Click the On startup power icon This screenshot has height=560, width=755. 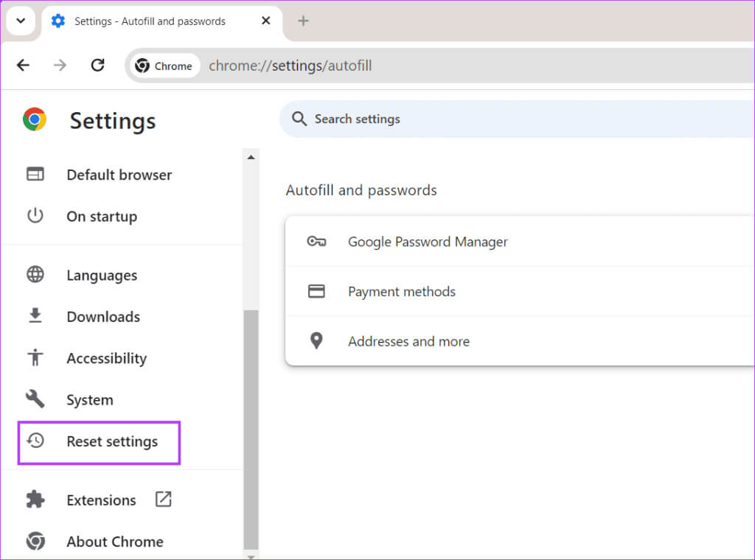click(35, 215)
